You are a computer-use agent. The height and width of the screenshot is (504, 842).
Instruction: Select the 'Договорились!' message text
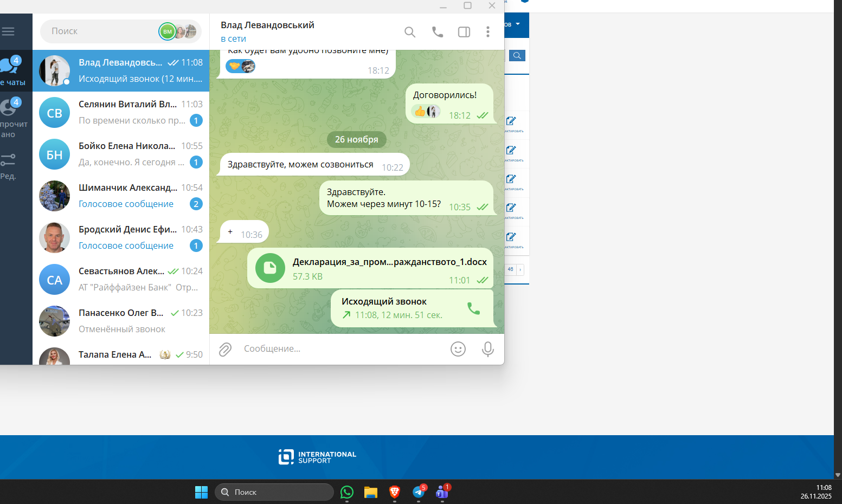click(445, 95)
